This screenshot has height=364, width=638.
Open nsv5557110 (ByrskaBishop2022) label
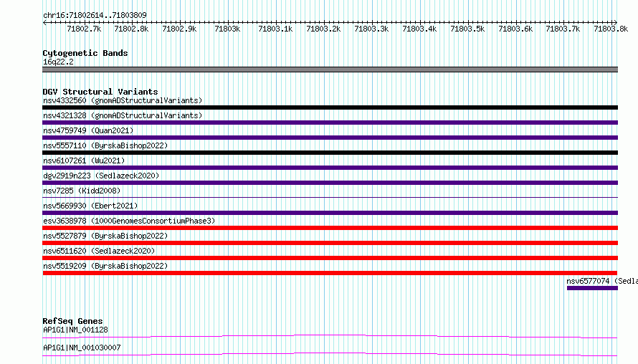105,145
